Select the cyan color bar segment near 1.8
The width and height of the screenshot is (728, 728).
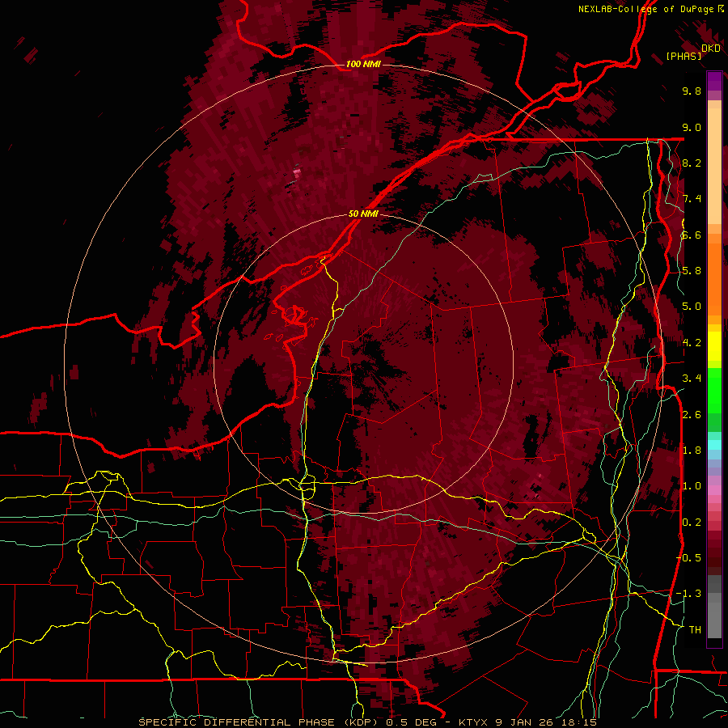click(x=714, y=445)
